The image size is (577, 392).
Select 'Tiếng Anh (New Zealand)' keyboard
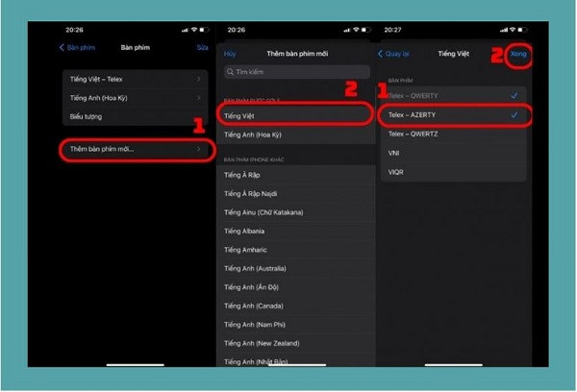[295, 343]
